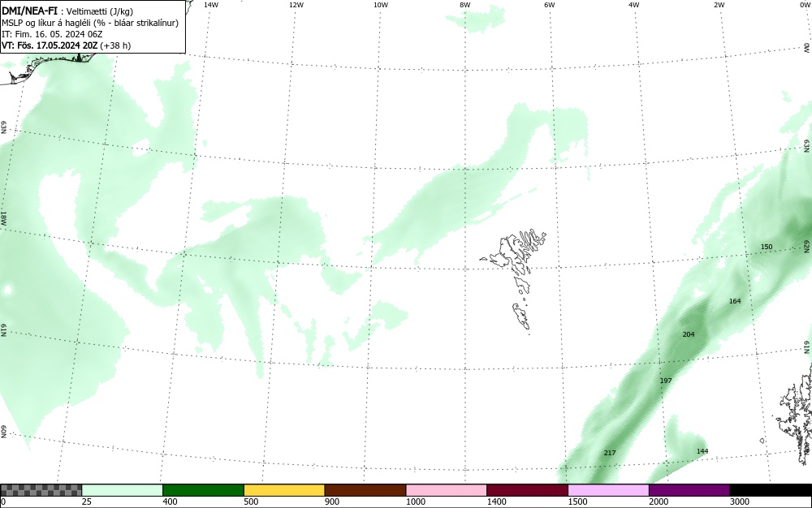Click the CAPE value 164 on the map
This screenshot has width=812, height=508.
(x=735, y=300)
